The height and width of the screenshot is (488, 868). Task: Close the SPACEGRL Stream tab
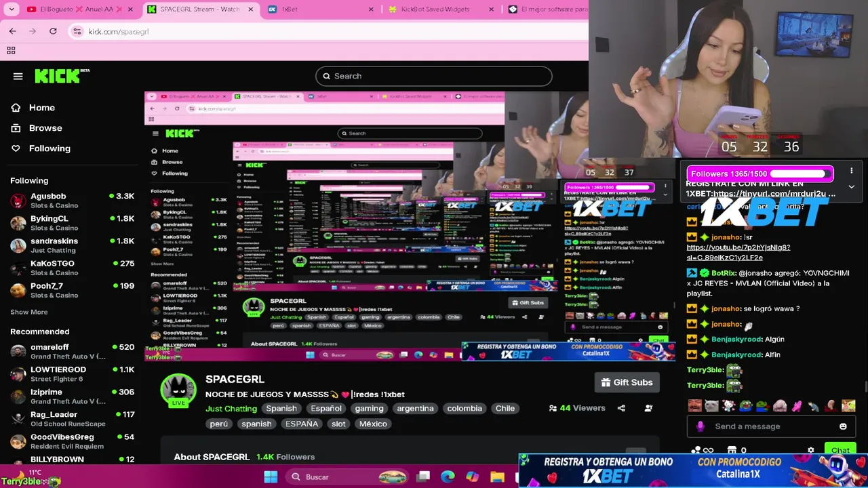251,9
